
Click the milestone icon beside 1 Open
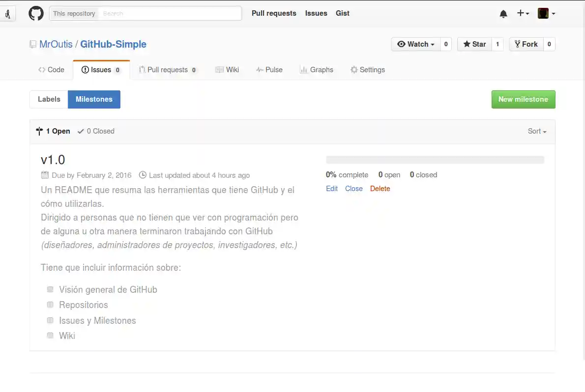pos(39,131)
